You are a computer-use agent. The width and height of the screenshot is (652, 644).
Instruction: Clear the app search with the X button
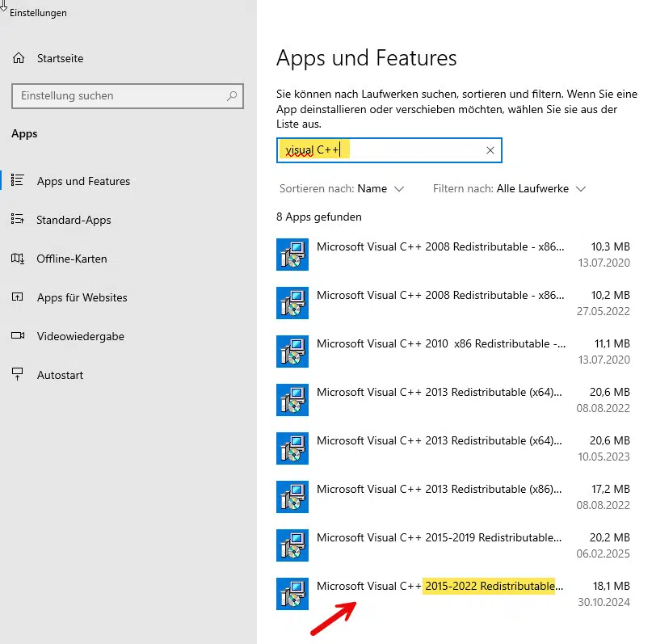click(490, 150)
